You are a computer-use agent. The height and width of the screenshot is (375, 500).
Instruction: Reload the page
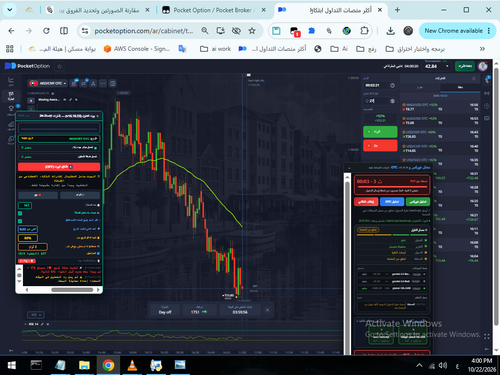[x=46, y=31]
